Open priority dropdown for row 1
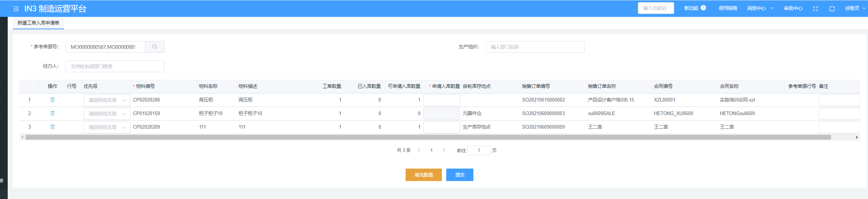The image size is (868, 199). pos(107,100)
